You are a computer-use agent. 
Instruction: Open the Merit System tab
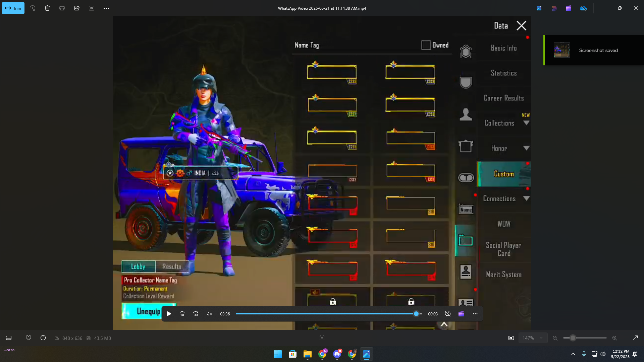pos(504,275)
